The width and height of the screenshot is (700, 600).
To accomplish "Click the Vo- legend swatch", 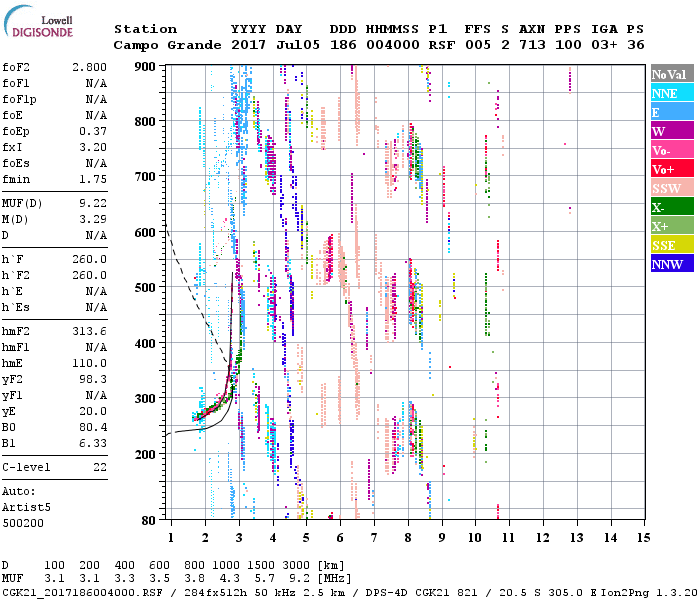I will coord(672,150).
